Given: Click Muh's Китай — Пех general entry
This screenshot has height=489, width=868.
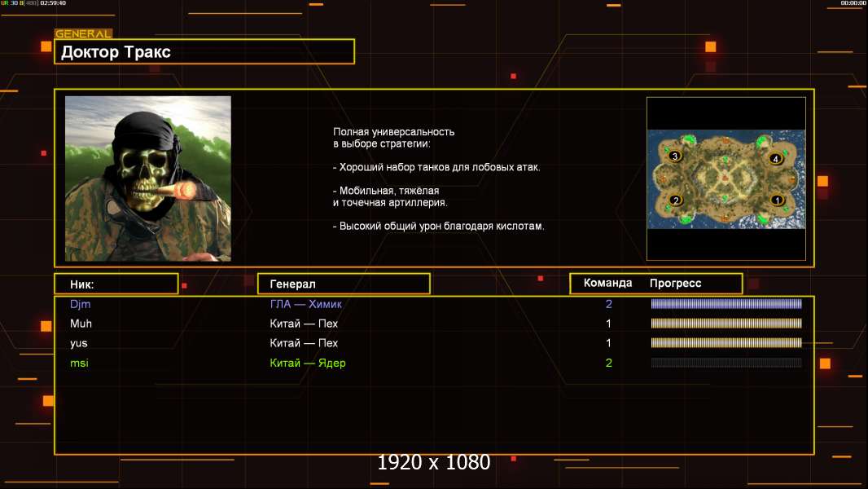Looking at the screenshot, I should click(304, 324).
